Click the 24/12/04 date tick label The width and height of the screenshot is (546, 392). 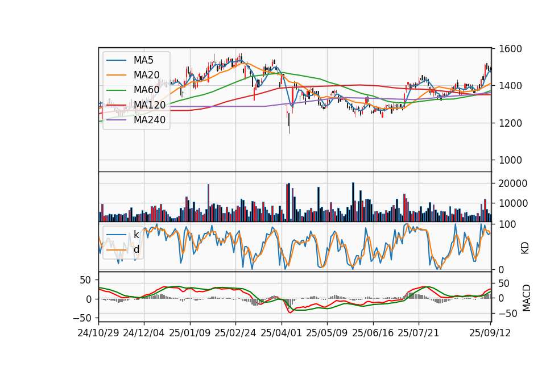coord(143,333)
